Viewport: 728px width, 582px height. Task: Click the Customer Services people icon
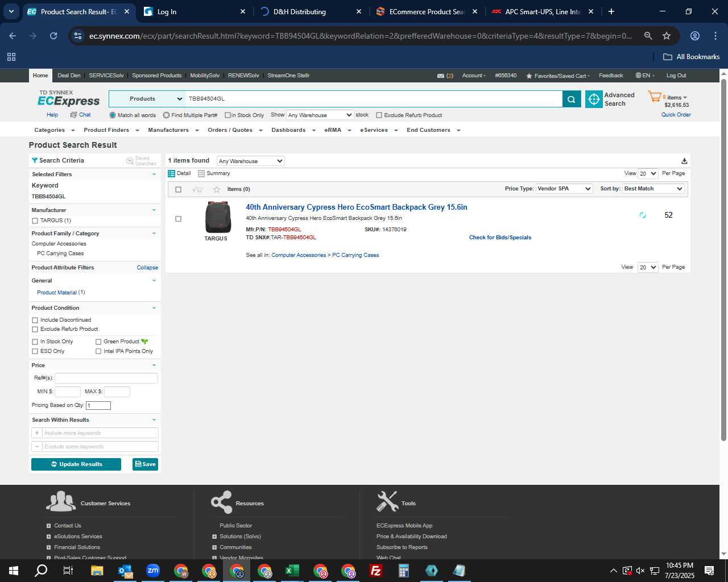61,501
